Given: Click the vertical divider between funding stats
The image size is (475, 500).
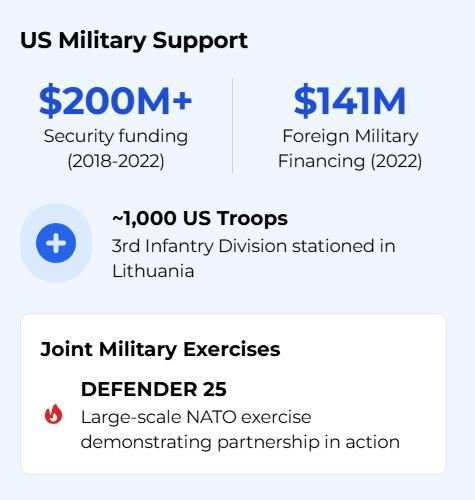Looking at the screenshot, I should pyautogui.click(x=232, y=126).
